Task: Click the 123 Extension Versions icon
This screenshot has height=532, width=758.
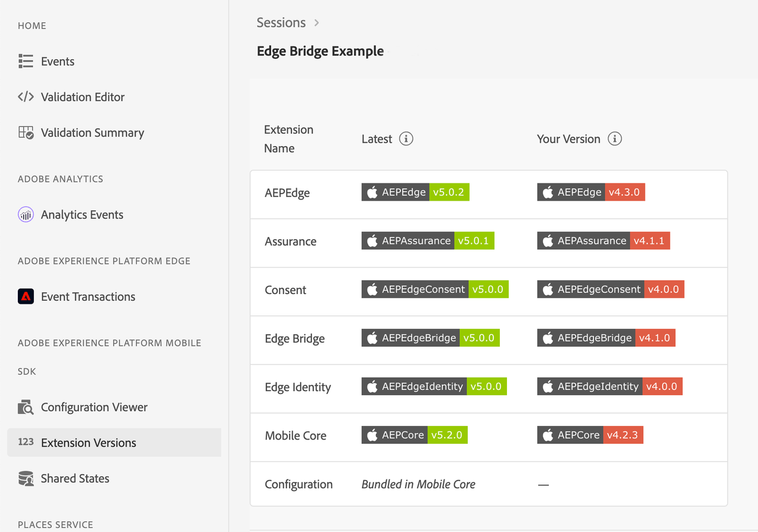Action: (25, 442)
